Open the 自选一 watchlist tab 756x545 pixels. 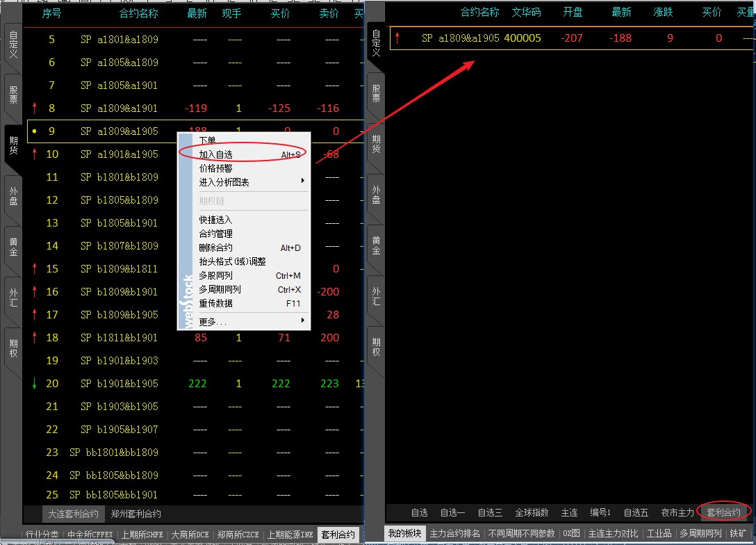click(453, 512)
